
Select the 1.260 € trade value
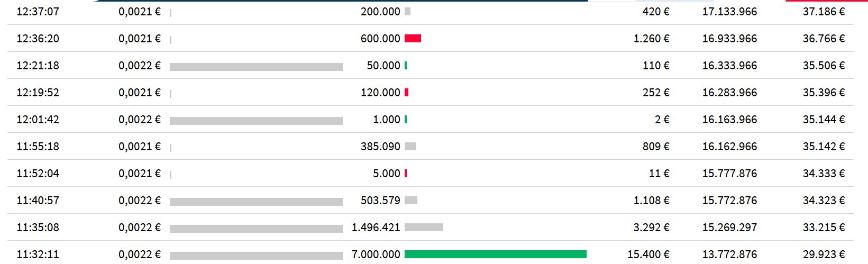coord(651,39)
